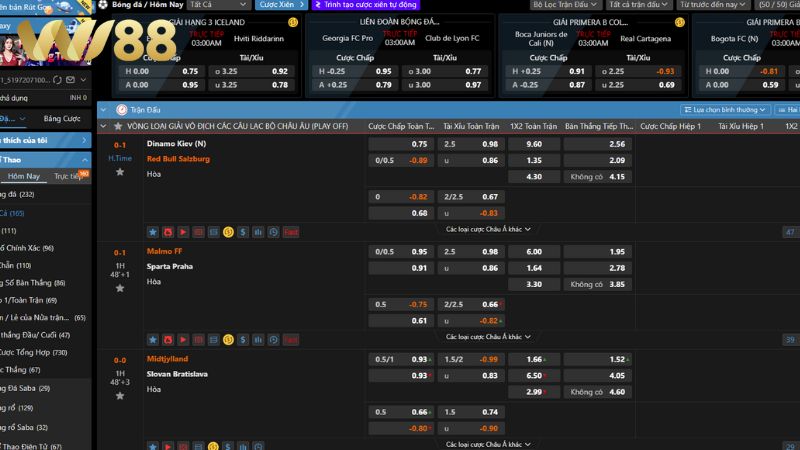Click the clock icon beside Trận Đấu
Image resolution: width=800 pixels, height=450 pixels.
pos(121,110)
